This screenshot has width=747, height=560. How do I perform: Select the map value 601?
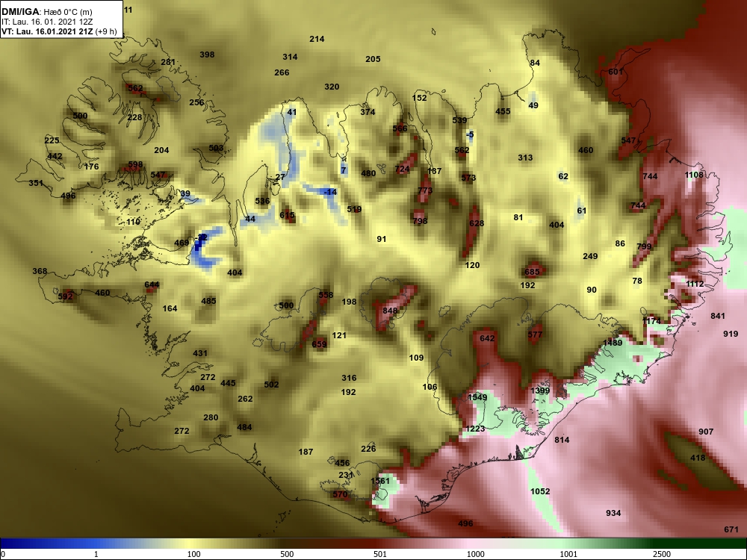[x=616, y=72]
